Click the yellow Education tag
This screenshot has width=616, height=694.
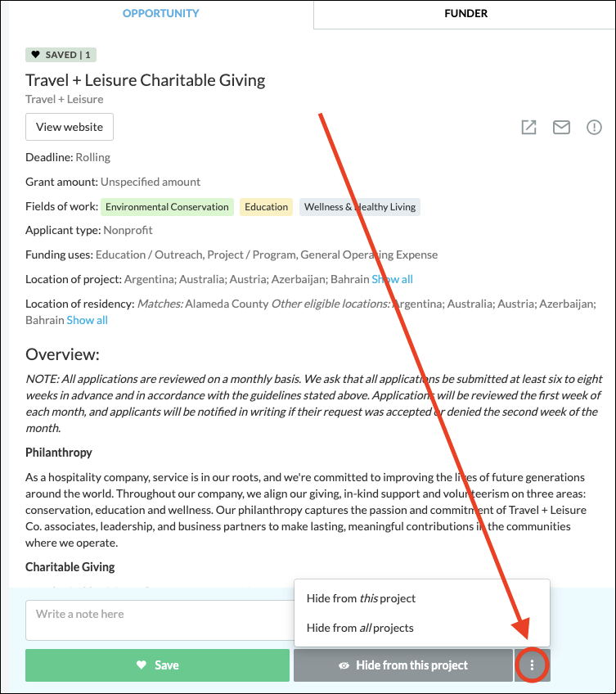coord(266,207)
